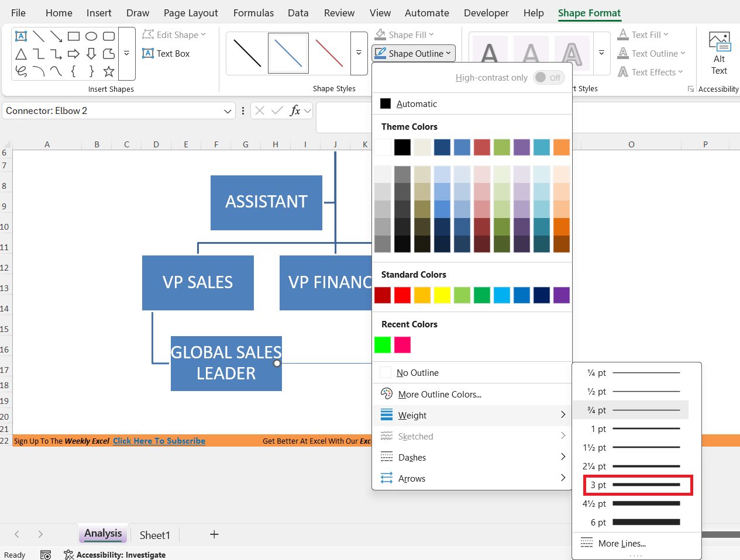Apply the black line shape style

(x=247, y=53)
